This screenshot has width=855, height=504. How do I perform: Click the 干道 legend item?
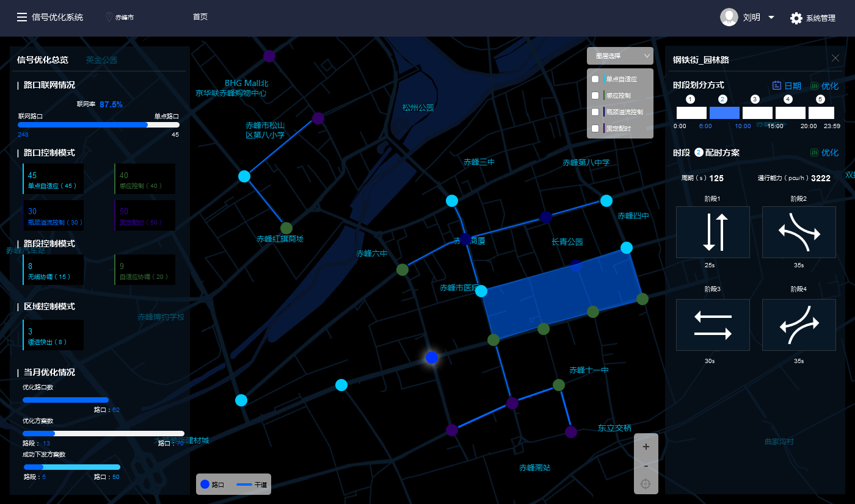(252, 484)
